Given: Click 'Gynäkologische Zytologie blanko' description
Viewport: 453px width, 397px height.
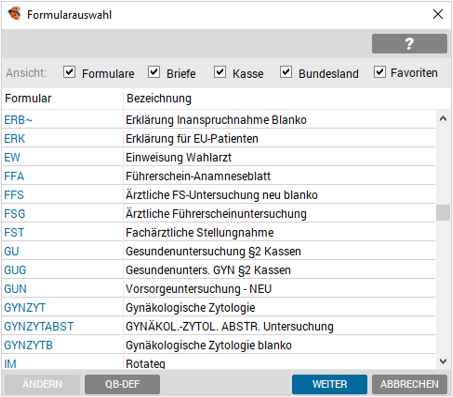Looking at the screenshot, I should [209, 345].
